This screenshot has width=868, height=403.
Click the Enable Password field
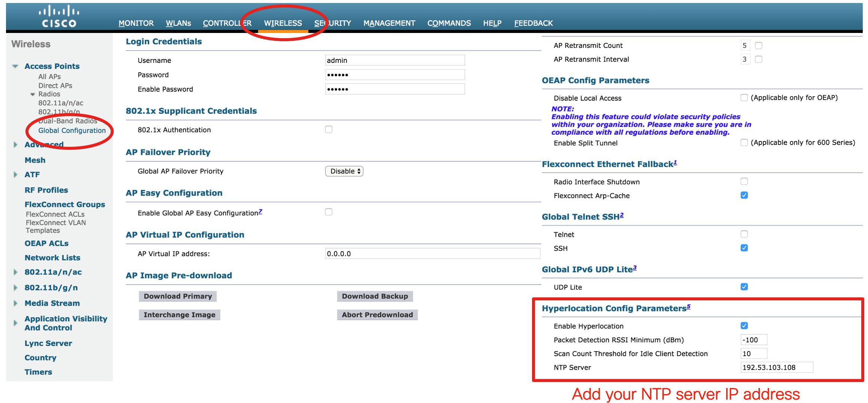click(x=395, y=89)
